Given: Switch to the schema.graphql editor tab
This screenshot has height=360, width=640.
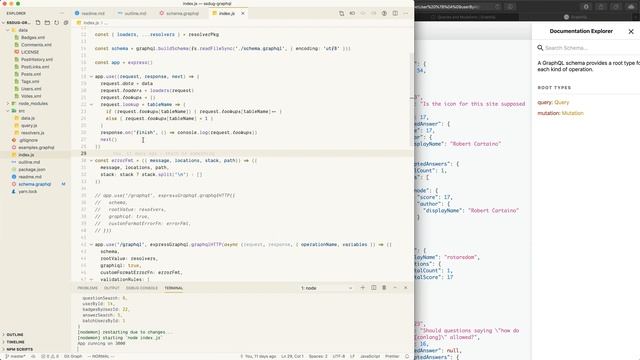Looking at the screenshot, I should pyautogui.click(x=180, y=13).
